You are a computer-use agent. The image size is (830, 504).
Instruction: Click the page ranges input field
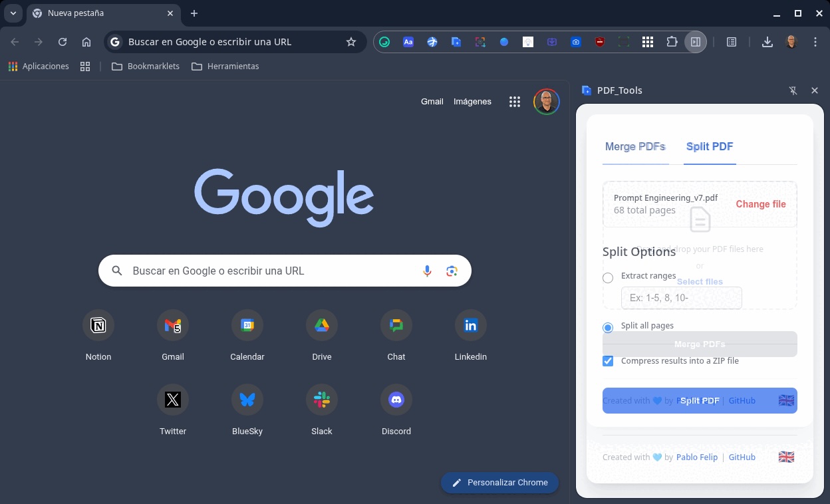tap(681, 298)
